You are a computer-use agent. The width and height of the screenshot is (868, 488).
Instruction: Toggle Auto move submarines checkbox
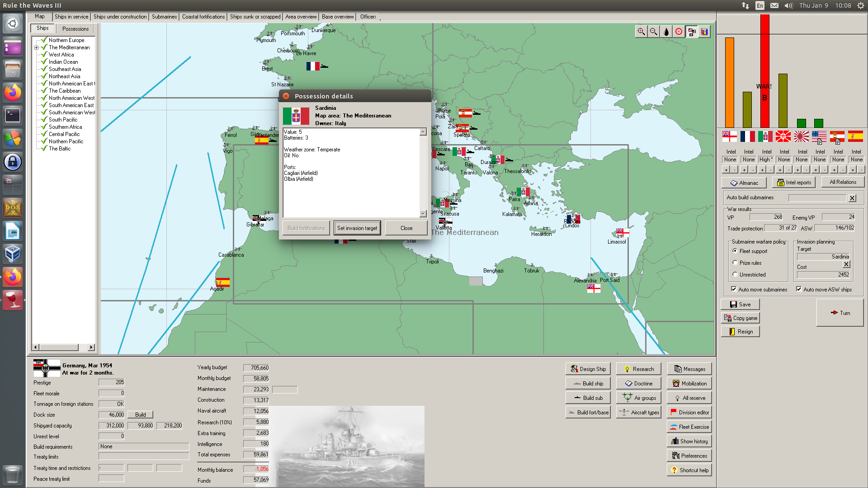coord(734,289)
